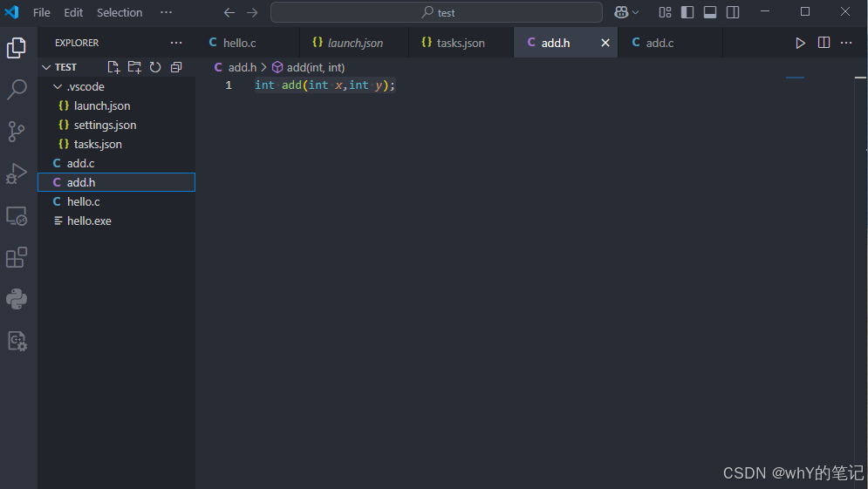Open the Extensions view

coord(17,257)
